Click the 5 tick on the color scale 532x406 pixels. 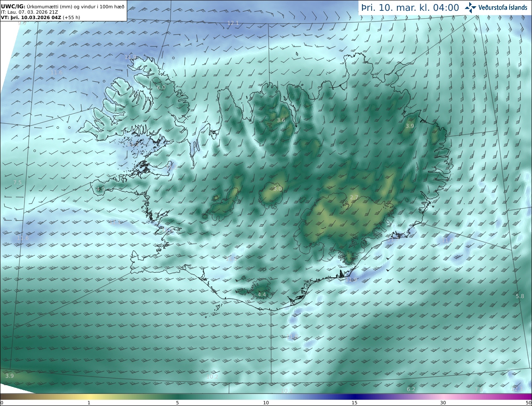coord(177,403)
